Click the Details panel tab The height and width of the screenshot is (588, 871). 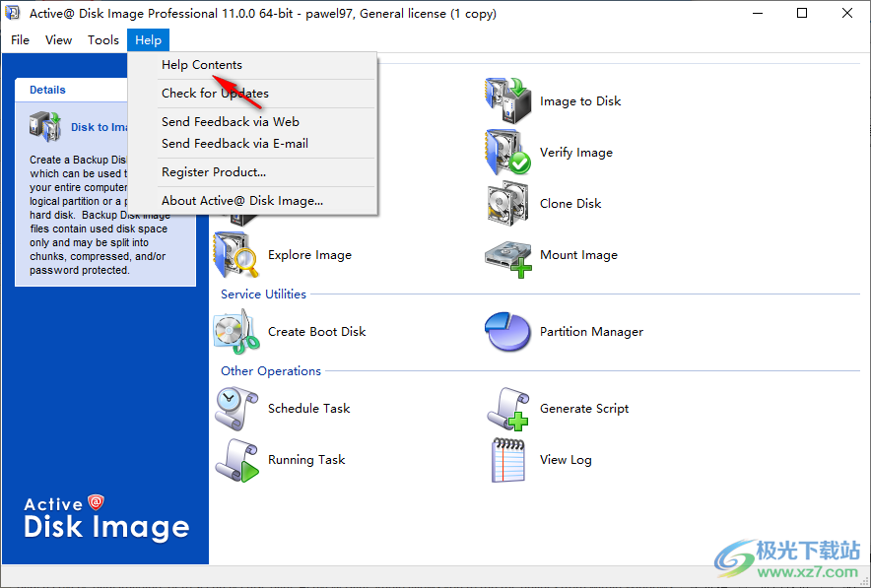pos(47,90)
